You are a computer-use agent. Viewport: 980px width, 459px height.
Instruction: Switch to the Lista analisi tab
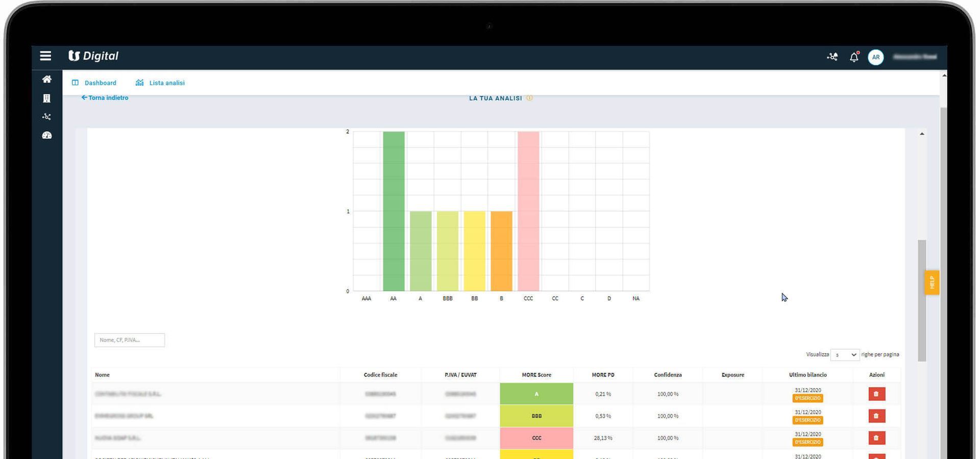[160, 83]
